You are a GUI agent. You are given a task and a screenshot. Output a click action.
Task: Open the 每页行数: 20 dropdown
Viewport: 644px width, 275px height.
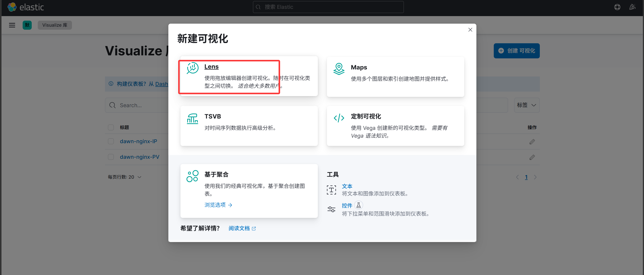click(x=125, y=177)
